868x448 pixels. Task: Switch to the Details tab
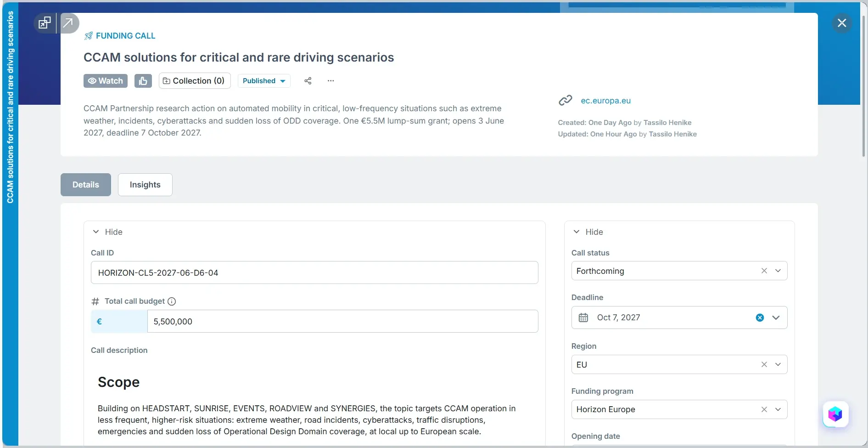tap(86, 185)
